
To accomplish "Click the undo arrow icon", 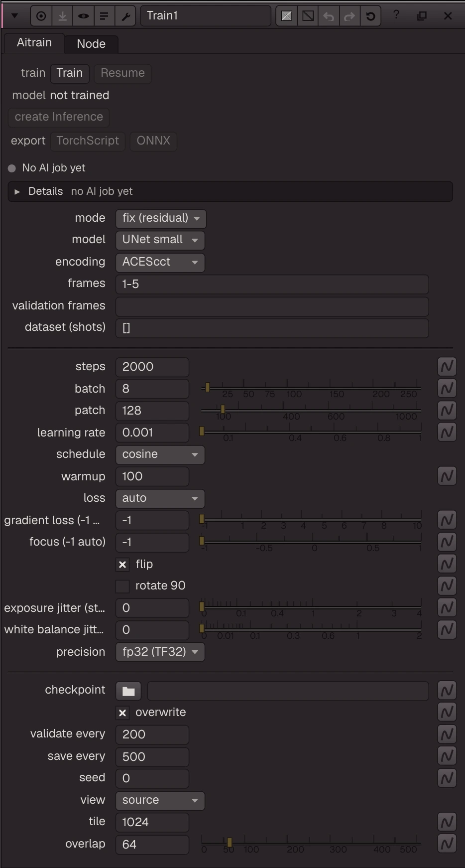I will [x=329, y=16].
